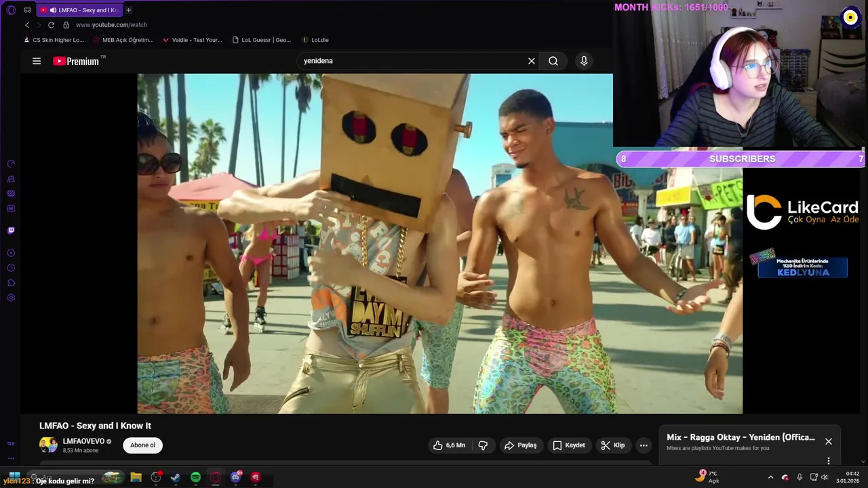Go to YouTube Premium home logo
The image size is (868, 488).
76,61
